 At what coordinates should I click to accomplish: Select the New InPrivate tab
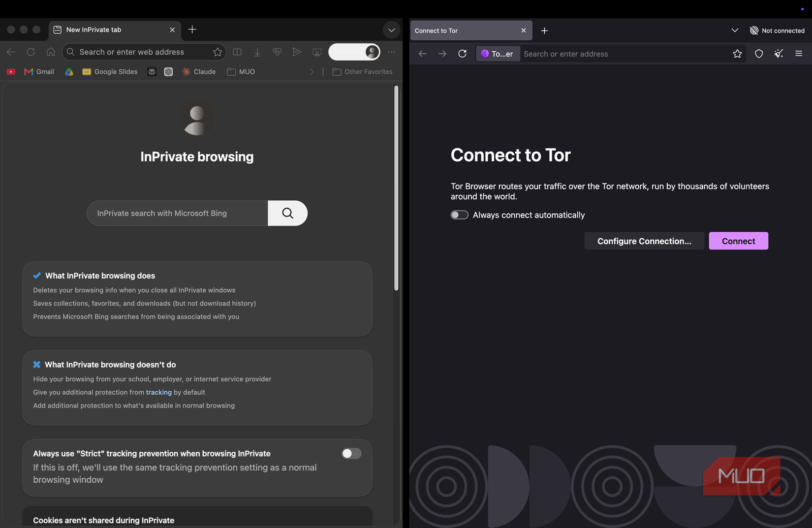tap(114, 30)
